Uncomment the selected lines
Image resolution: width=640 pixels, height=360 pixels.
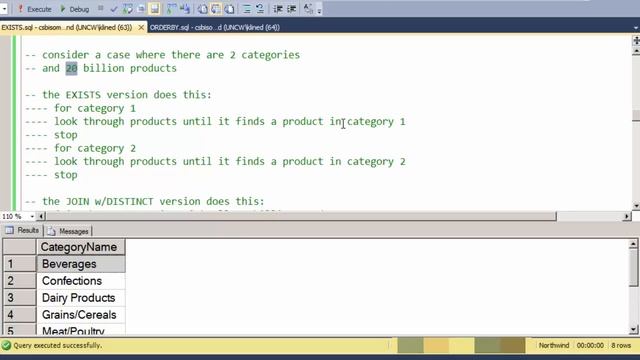(x=260, y=9)
